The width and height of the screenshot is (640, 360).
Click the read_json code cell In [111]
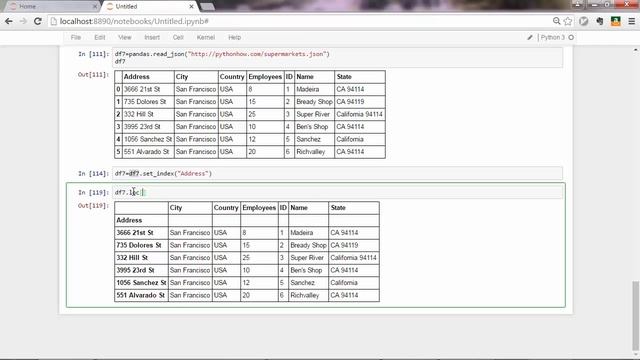pyautogui.click(x=338, y=58)
